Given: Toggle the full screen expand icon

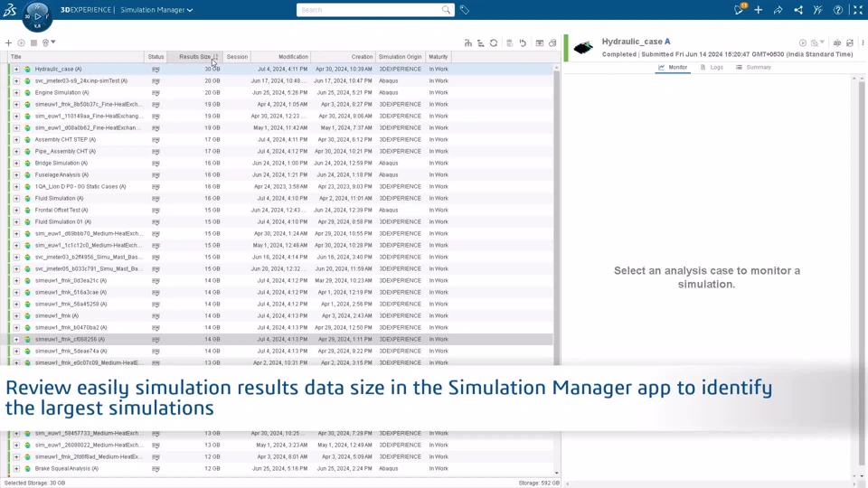Looking at the screenshot, I should point(857,10).
